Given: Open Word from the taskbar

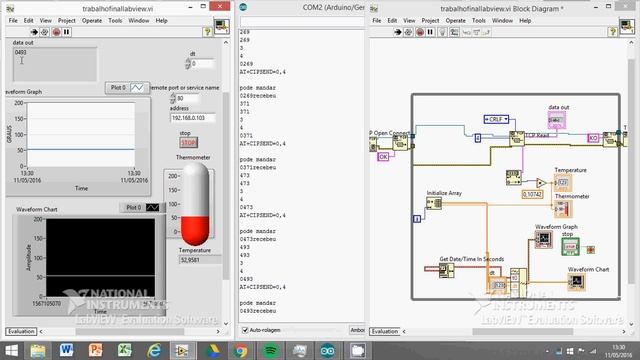Looking at the screenshot, I should (x=67, y=351).
